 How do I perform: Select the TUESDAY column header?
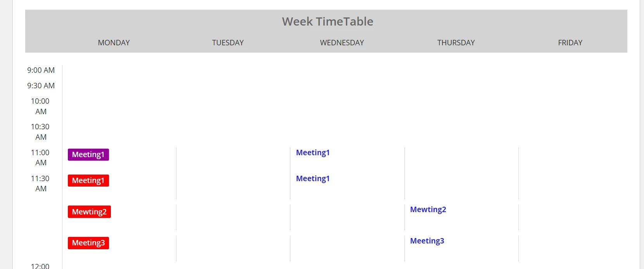point(228,43)
